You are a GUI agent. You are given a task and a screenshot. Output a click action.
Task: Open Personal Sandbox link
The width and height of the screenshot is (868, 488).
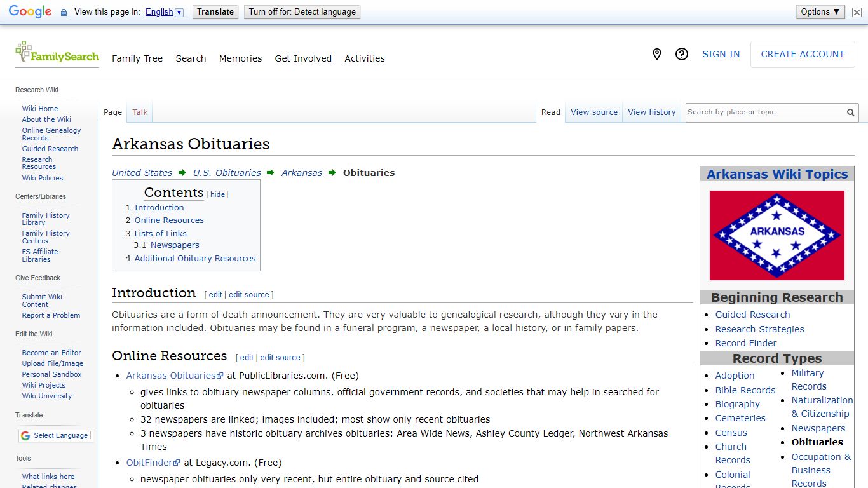point(52,374)
